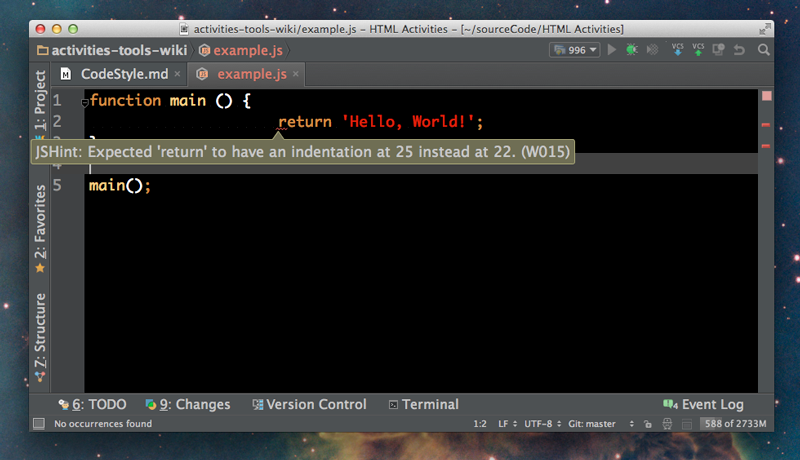Click line number 1 in gutter
The image size is (800, 460).
point(57,100)
